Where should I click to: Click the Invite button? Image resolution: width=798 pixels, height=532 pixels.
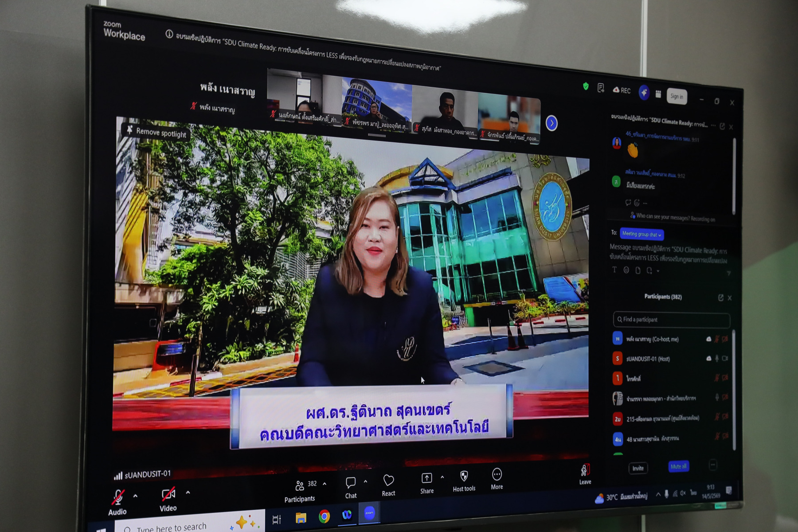pos(638,468)
